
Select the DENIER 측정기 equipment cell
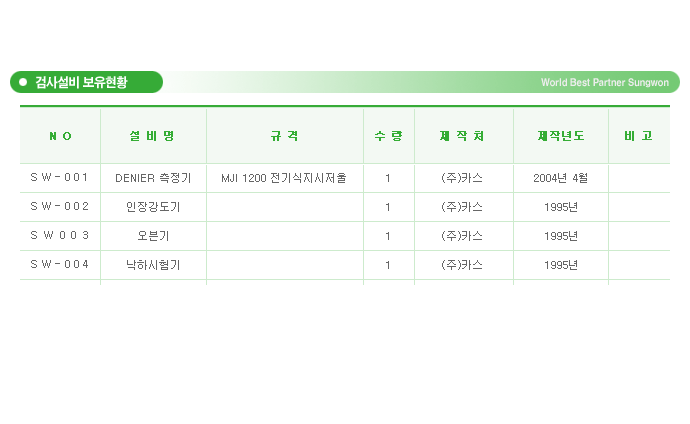(153, 178)
